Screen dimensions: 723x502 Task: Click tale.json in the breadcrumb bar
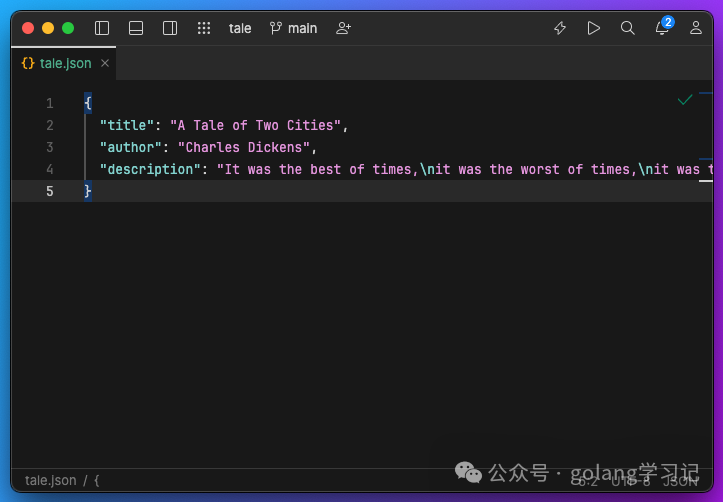[x=51, y=480]
